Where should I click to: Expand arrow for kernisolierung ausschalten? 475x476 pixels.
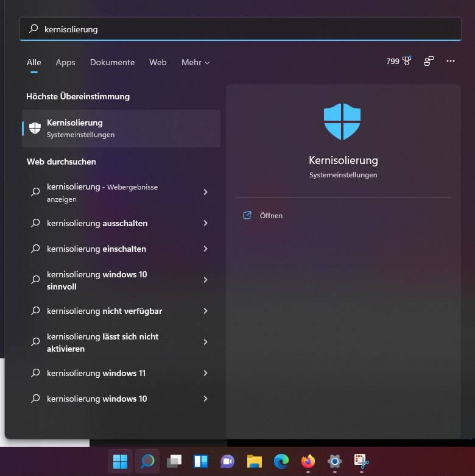tap(206, 223)
